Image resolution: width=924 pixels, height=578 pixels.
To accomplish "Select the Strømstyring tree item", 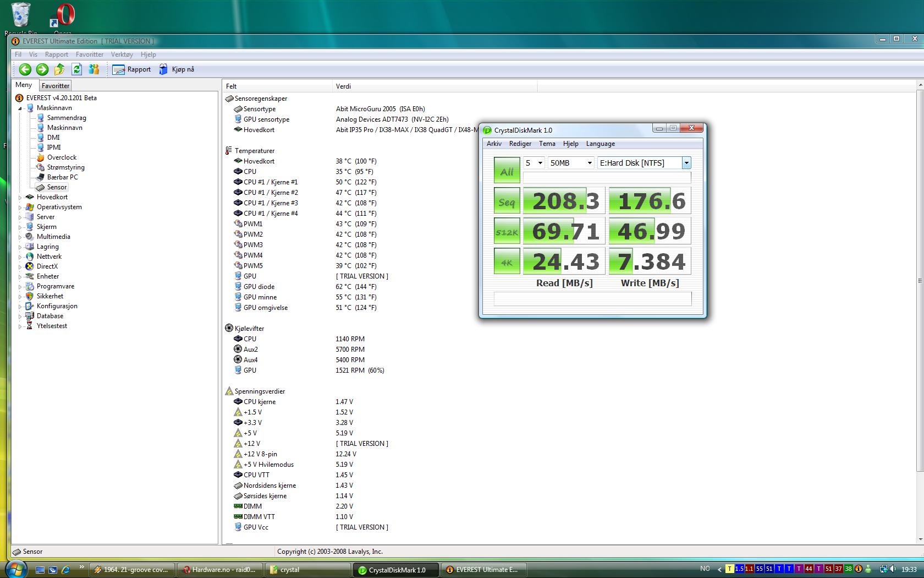I will [x=66, y=167].
